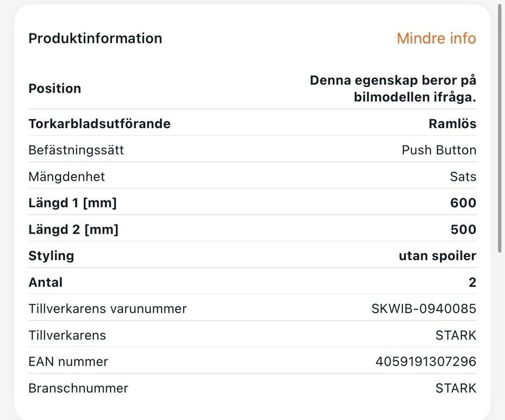Collapse details with Mindre info link
The image size is (505, 420).
[x=436, y=38]
